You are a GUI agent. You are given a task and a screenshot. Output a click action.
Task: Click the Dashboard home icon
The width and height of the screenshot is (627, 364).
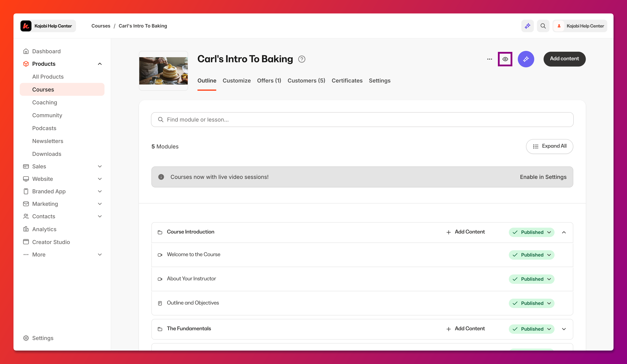(26, 51)
